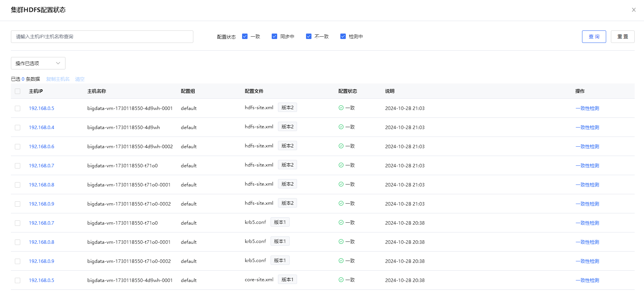Run 一致性检测 for 192.168.0.7 hdfs-site.xml
This screenshot has height=291, width=644.
(587, 166)
